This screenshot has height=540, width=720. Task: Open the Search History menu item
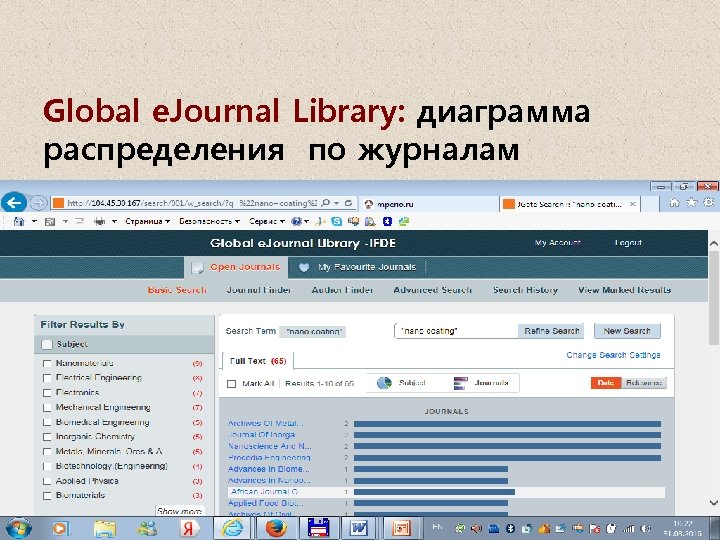pyautogui.click(x=525, y=290)
